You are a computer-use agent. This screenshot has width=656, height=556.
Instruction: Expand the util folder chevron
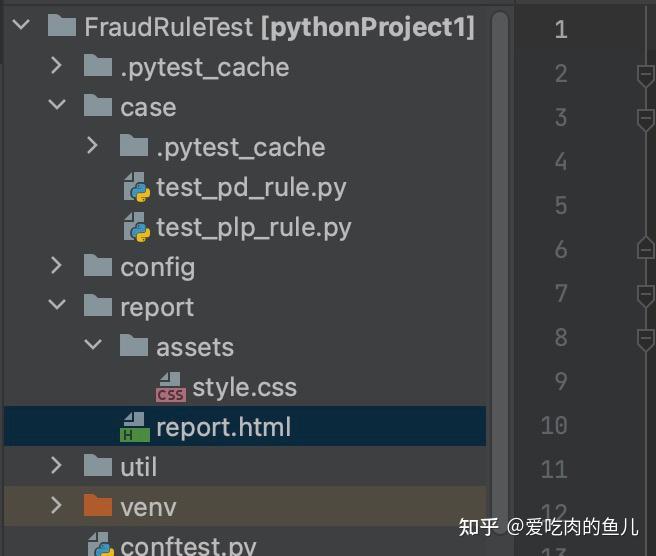point(57,467)
